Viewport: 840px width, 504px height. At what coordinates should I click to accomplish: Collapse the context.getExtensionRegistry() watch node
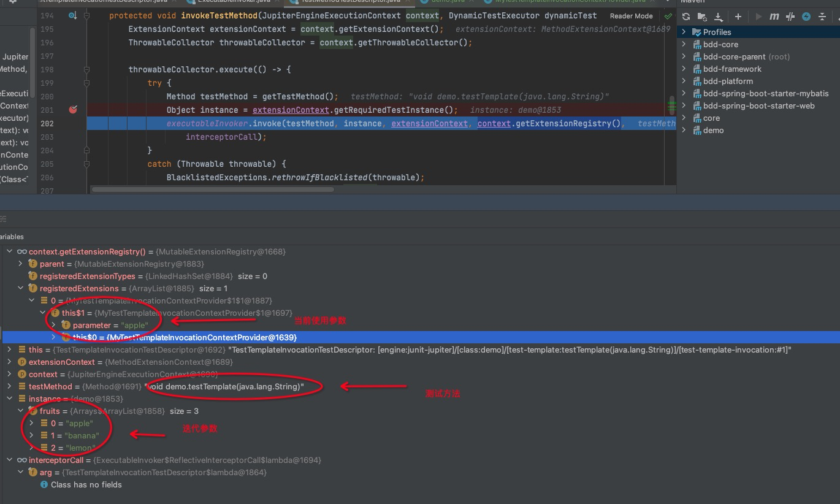click(x=9, y=251)
